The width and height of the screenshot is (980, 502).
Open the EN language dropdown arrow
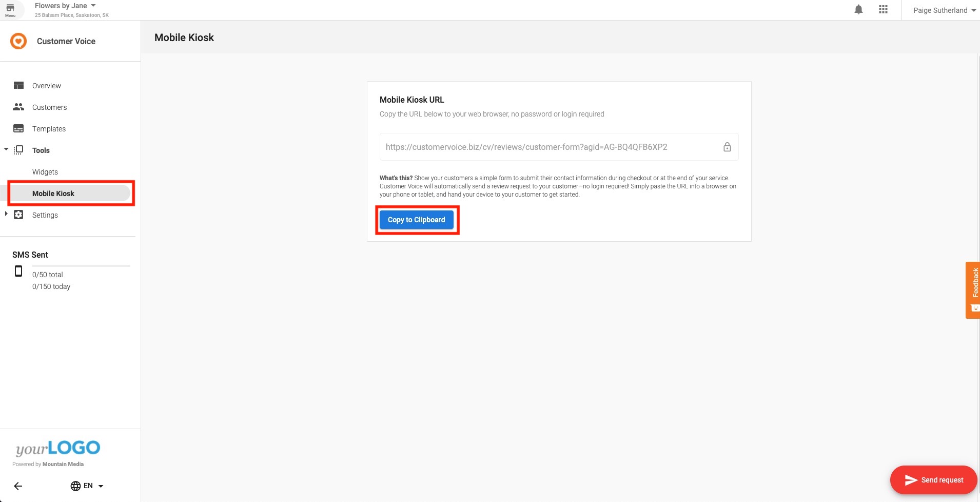tap(101, 486)
